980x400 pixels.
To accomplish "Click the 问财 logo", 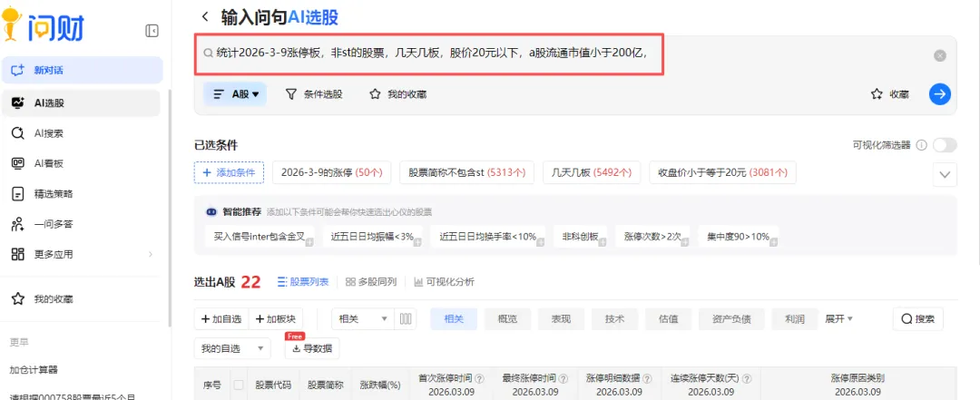I will [x=43, y=25].
